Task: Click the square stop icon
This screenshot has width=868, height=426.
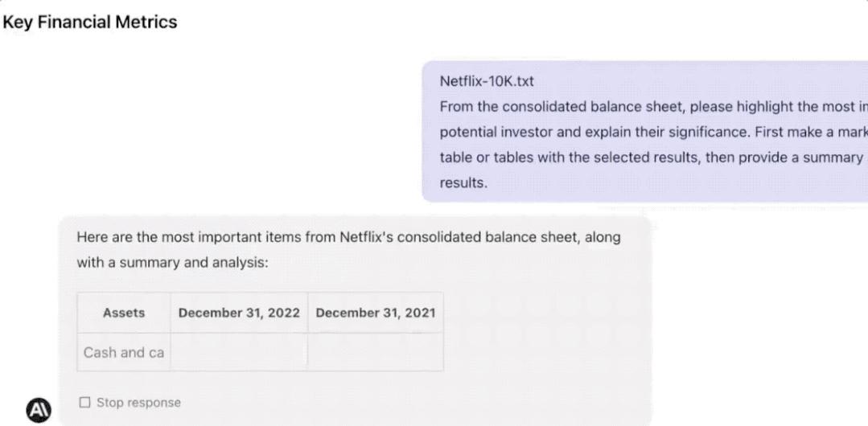Action: pos(84,403)
